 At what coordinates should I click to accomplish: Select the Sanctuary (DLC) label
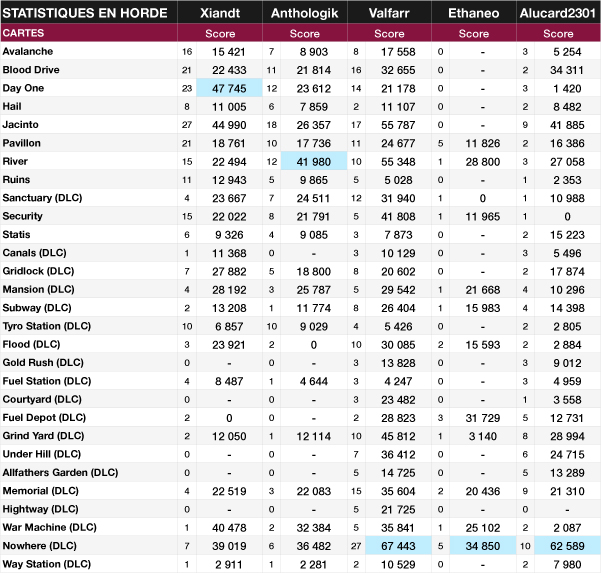[x=42, y=197]
